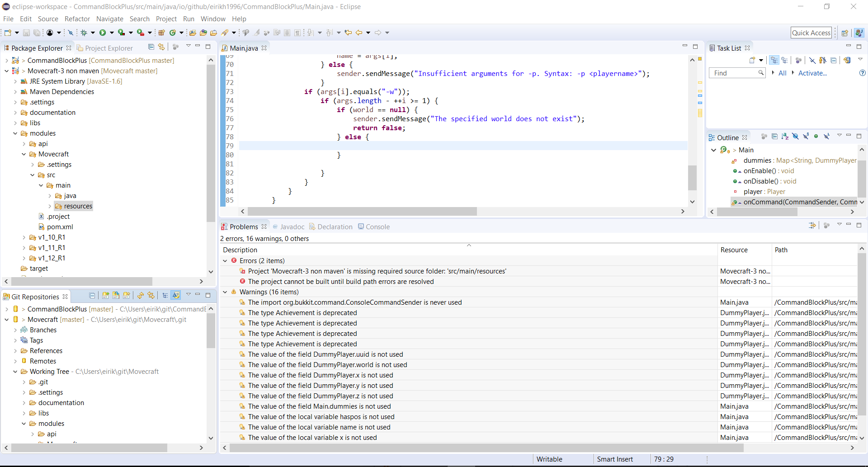Click Clone a Git Repository icon
Image resolution: width=868 pixels, height=467 pixels.
click(x=116, y=296)
